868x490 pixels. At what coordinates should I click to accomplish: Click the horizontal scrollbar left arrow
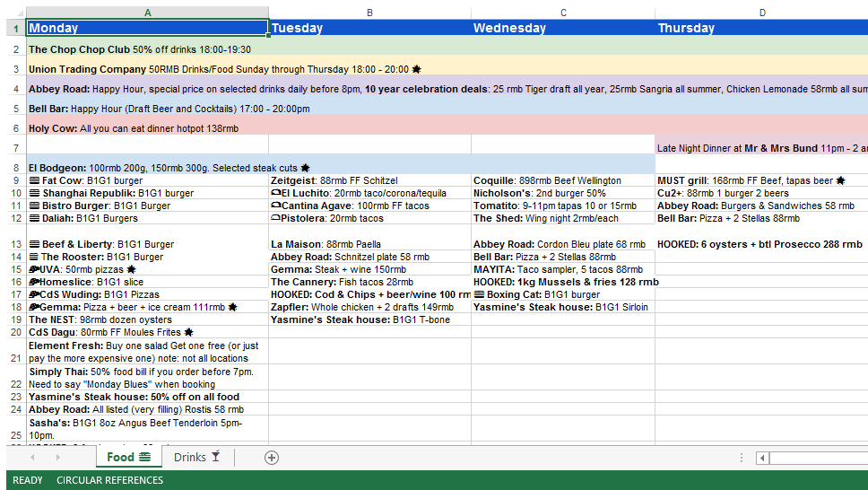point(763,458)
